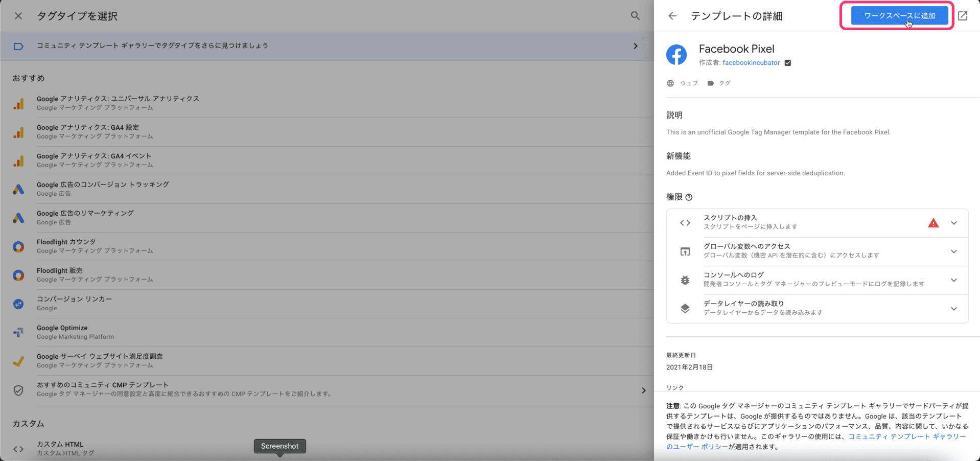Select Google 広告のリマーケティング tag type
Viewport: 980px width, 461px height.
[x=327, y=218]
